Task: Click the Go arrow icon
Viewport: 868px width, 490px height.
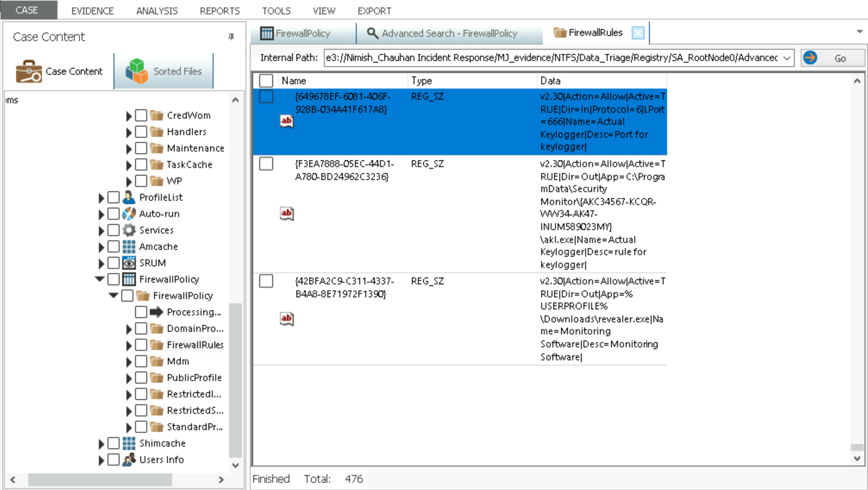Action: click(x=810, y=58)
